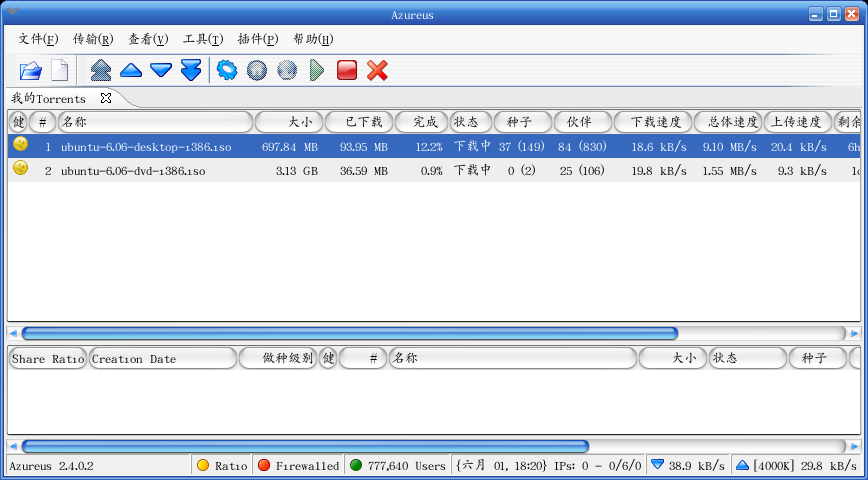Screen dimensions: 868x480
Task: Sort by 总体速度 column header
Action: 728,122
